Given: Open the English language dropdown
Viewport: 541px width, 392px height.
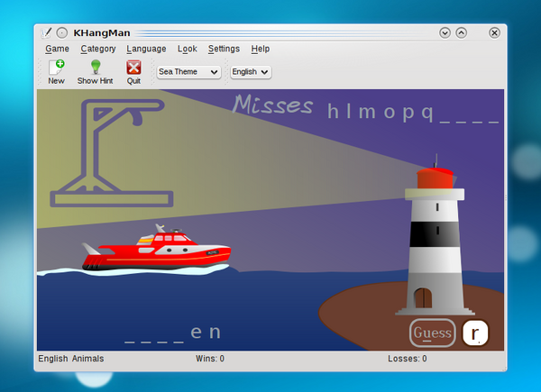Looking at the screenshot, I should click(x=250, y=71).
